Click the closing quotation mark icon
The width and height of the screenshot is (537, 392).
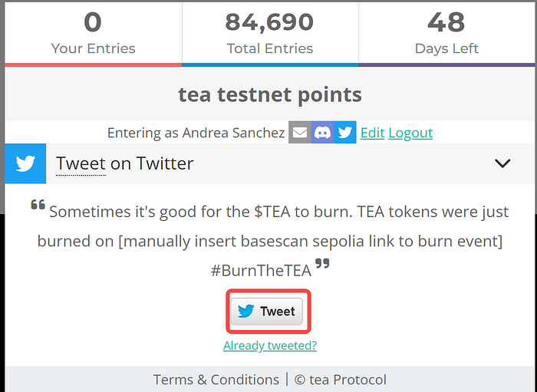click(x=322, y=264)
